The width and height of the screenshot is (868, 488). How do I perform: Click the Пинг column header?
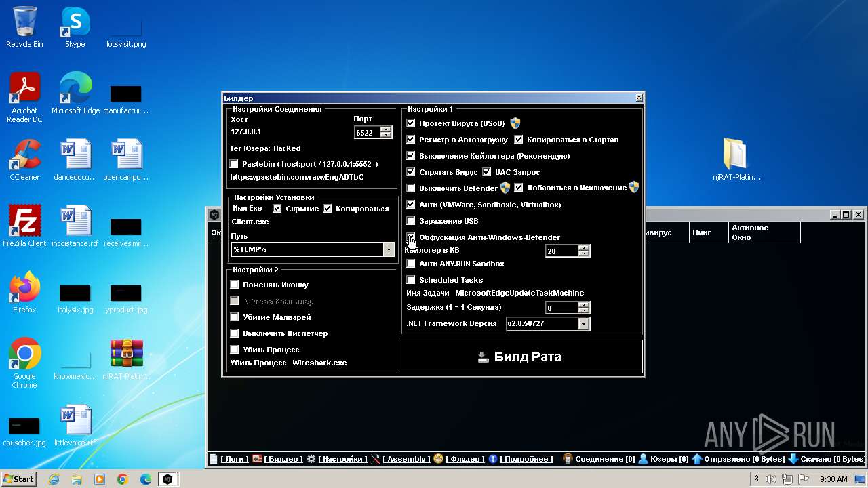pyautogui.click(x=708, y=232)
